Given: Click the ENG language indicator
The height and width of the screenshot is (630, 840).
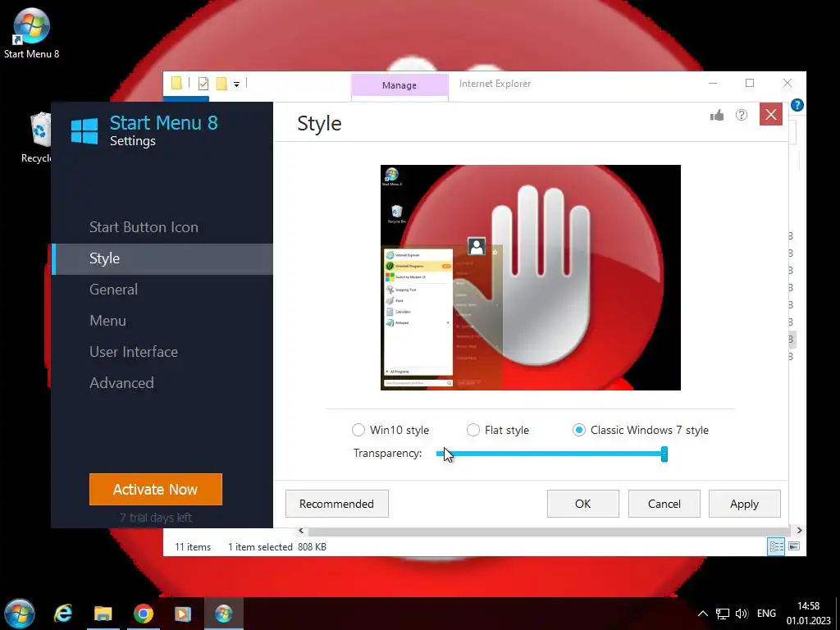Looking at the screenshot, I should point(766,614).
